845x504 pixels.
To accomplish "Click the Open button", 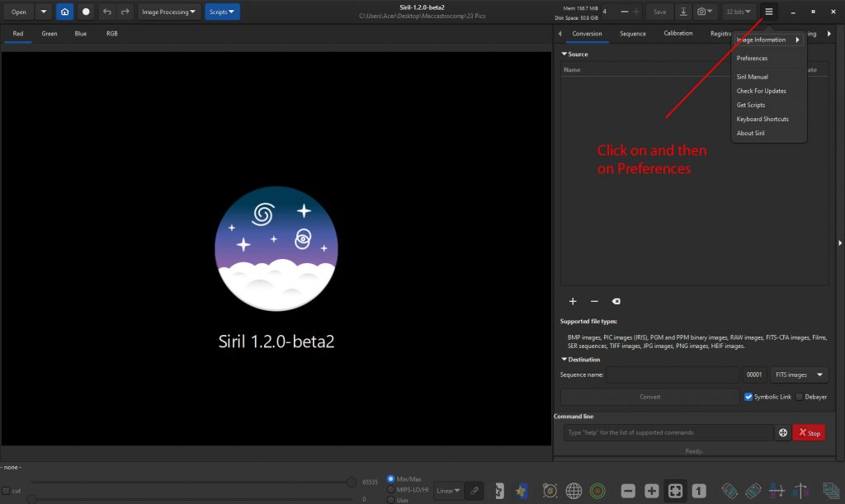I will [18, 12].
